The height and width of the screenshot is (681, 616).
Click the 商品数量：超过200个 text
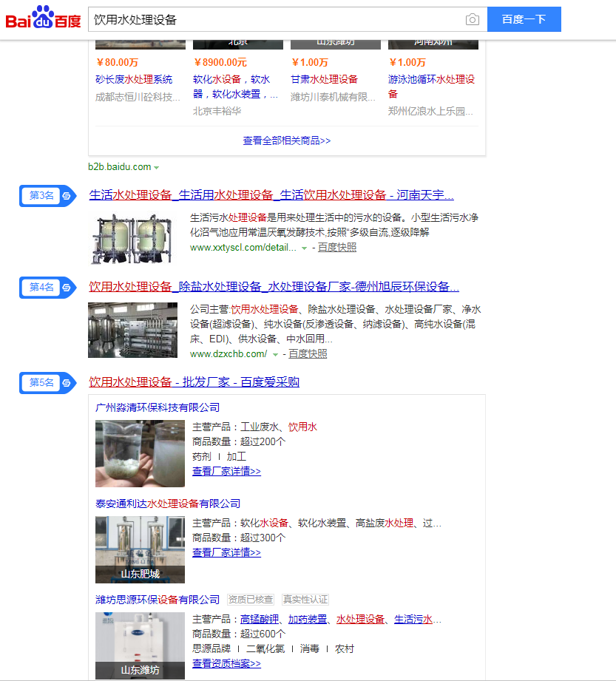click(239, 441)
